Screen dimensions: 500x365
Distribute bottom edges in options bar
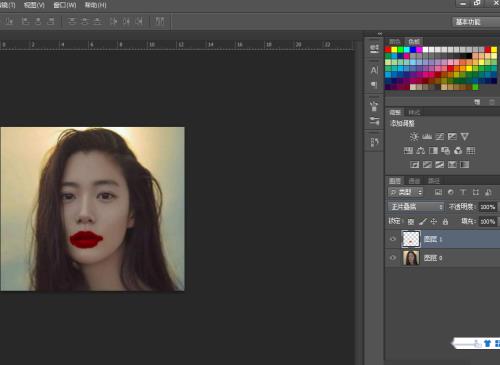click(x=97, y=21)
